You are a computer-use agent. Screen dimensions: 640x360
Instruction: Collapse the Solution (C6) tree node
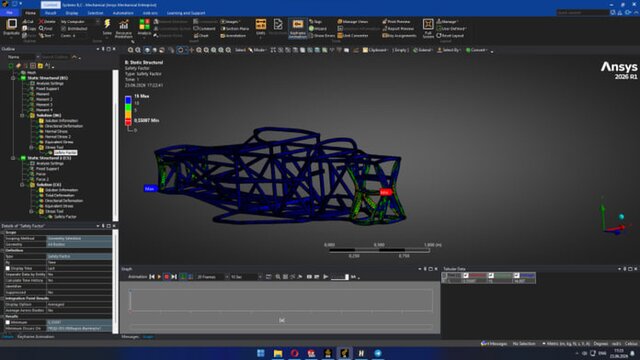coord(22,185)
